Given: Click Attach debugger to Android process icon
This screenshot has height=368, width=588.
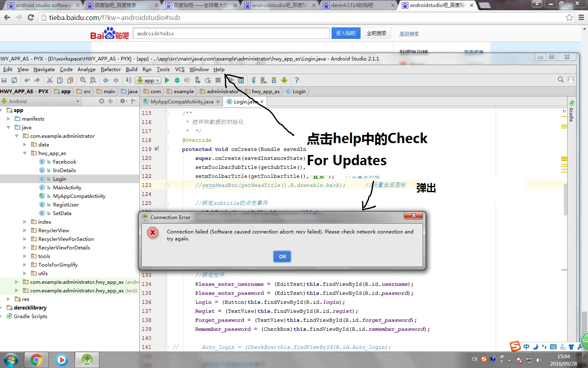Looking at the screenshot, I should [198, 80].
